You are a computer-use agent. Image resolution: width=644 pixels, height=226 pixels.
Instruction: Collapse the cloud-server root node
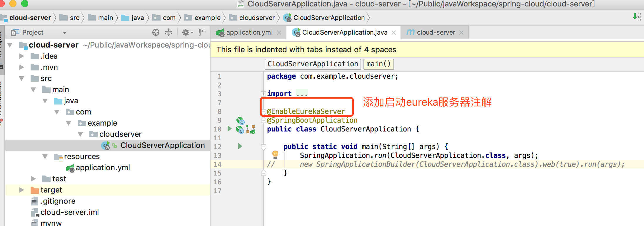point(10,45)
